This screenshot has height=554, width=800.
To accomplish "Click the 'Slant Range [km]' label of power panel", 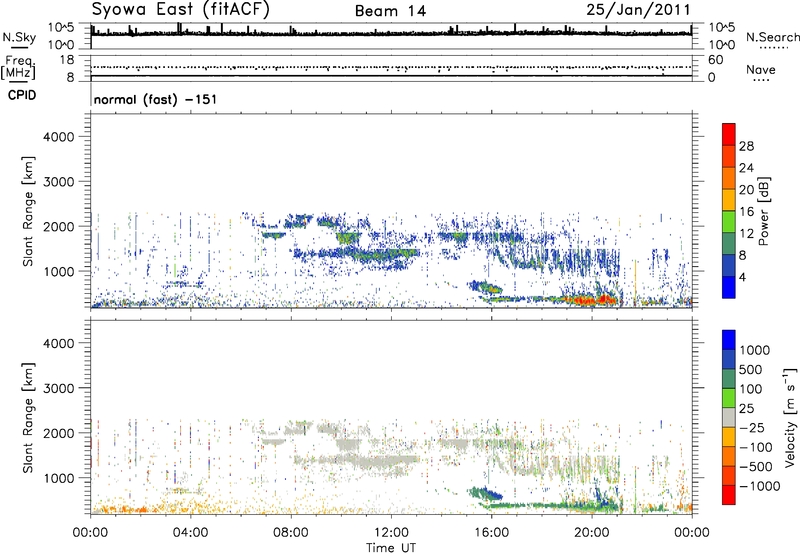I will pos(28,211).
